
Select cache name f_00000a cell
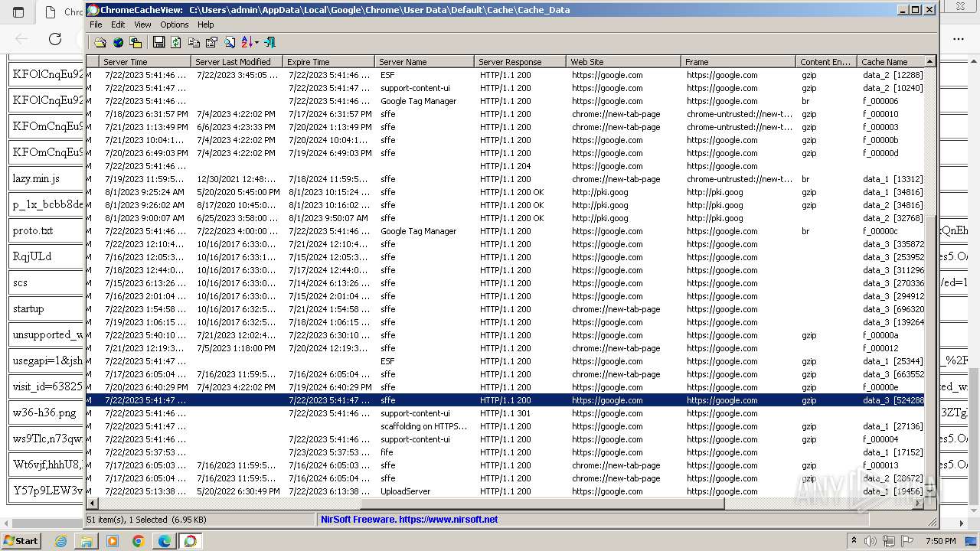(880, 335)
